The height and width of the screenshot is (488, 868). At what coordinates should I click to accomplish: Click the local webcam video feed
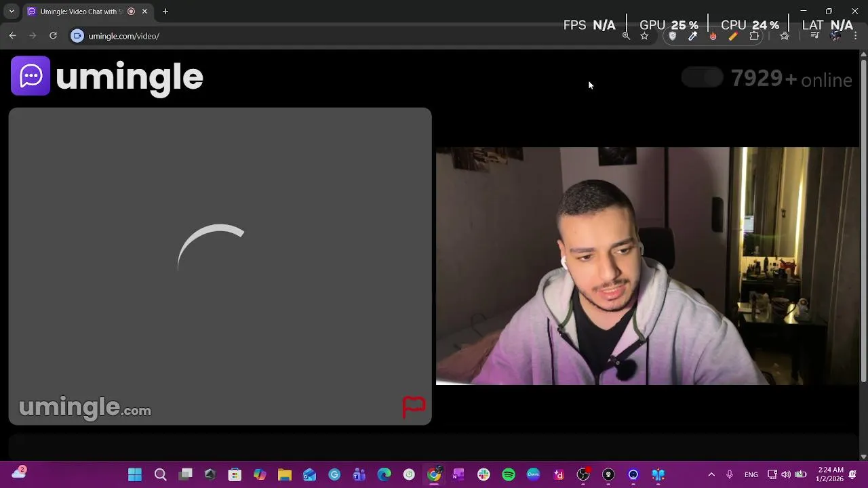647,266
